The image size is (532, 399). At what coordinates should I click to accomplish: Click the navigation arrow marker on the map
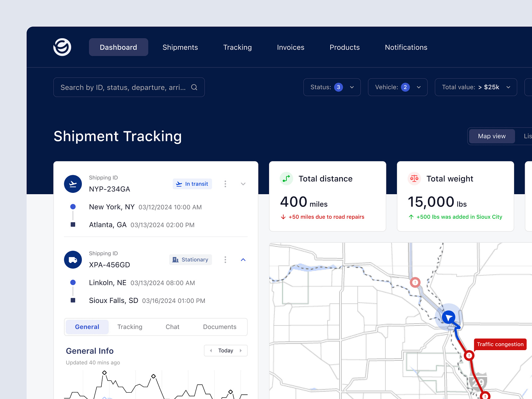448,318
